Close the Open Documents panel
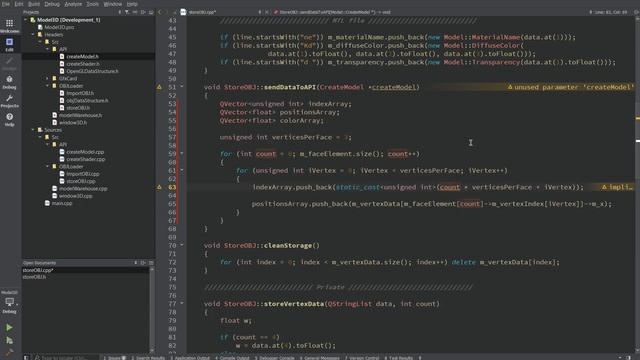The image size is (640, 360). [x=151, y=263]
